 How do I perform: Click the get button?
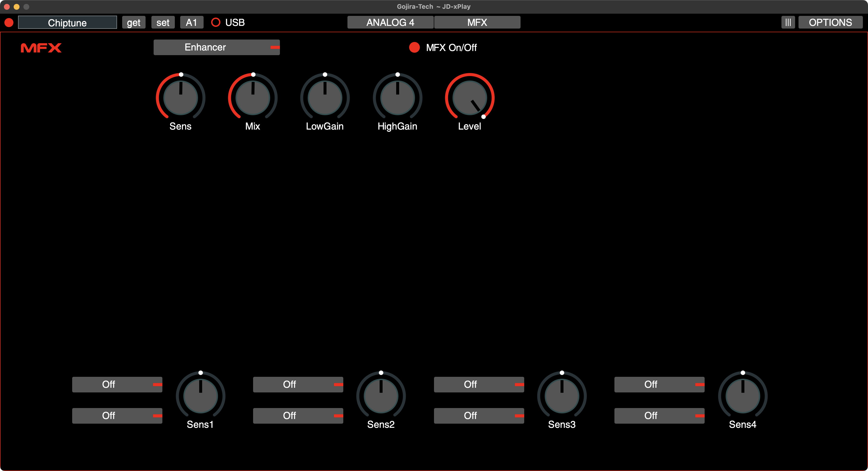tap(134, 23)
